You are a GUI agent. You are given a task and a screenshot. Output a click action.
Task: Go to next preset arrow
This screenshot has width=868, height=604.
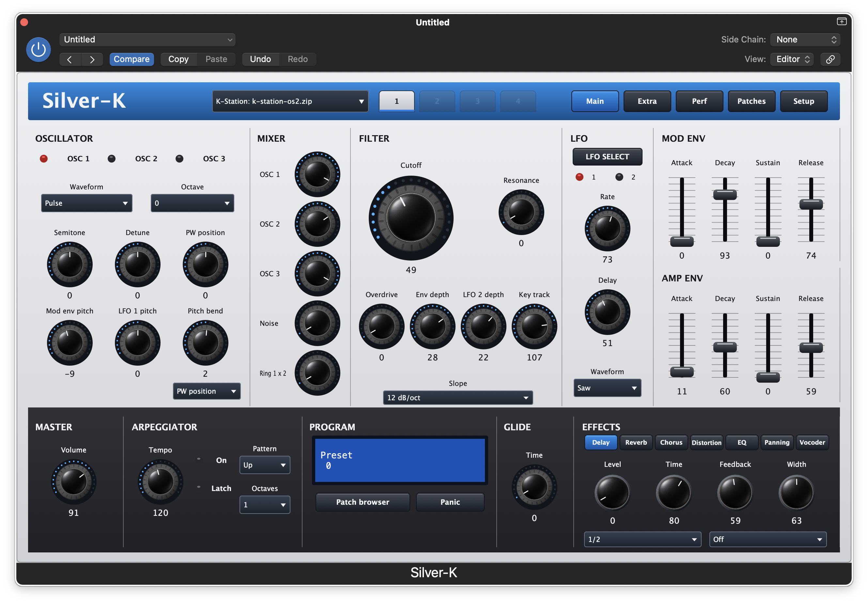[x=92, y=59]
